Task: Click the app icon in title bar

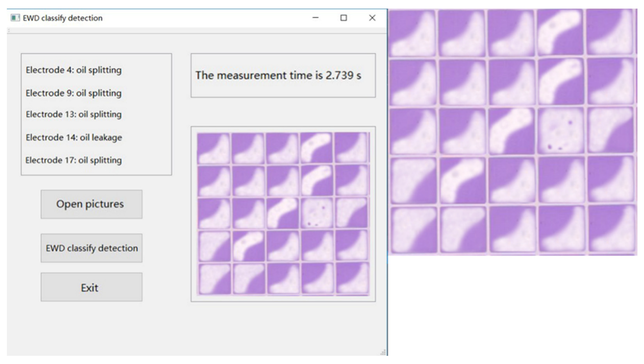Action: point(15,18)
